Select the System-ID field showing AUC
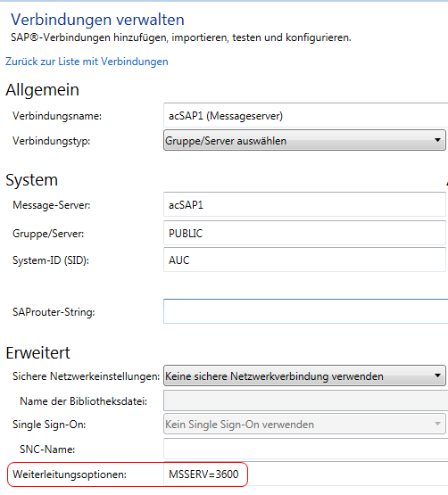 304,260
